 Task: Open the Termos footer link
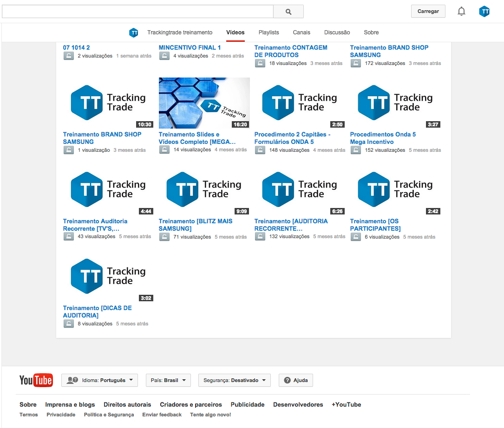pos(29,415)
